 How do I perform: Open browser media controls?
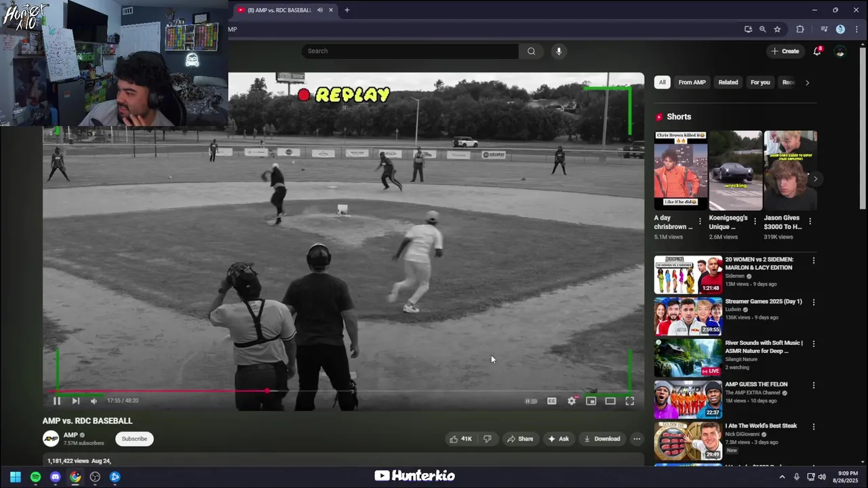pos(824,29)
